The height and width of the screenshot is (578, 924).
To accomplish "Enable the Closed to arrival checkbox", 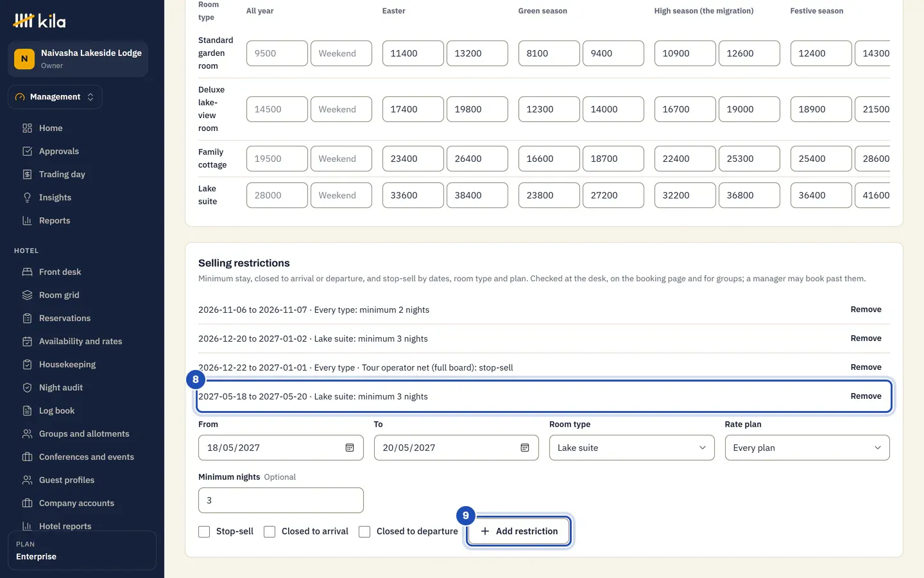I will point(269,532).
